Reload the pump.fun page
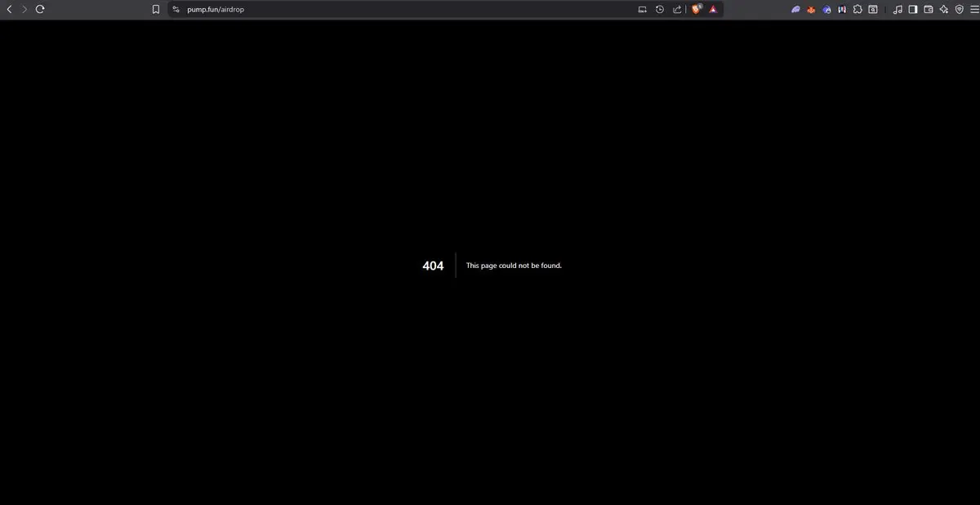 pos(39,9)
